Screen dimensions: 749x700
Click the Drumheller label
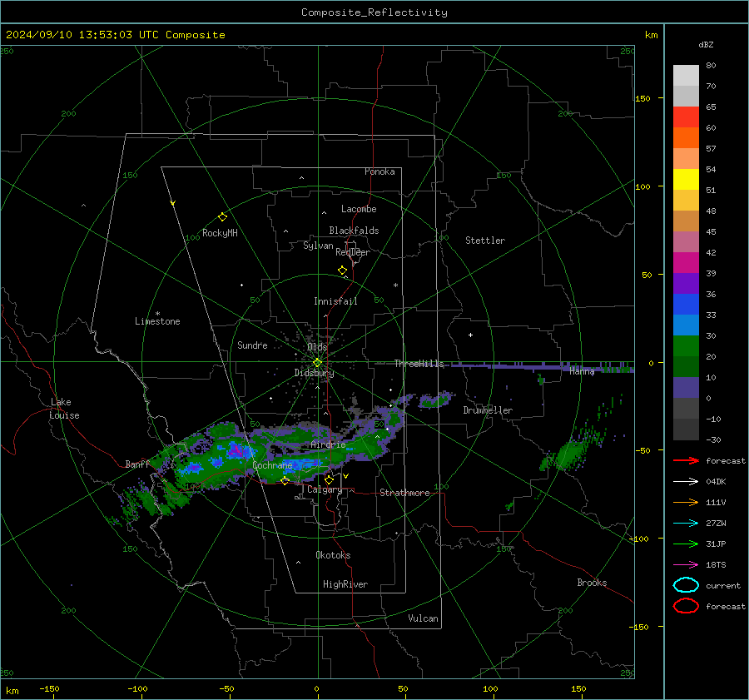pos(488,410)
